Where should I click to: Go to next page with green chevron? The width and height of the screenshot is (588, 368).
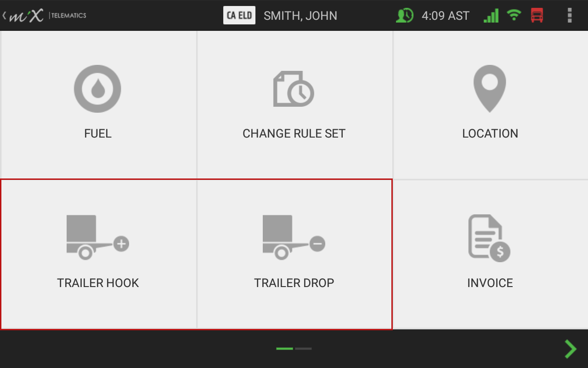pos(571,349)
